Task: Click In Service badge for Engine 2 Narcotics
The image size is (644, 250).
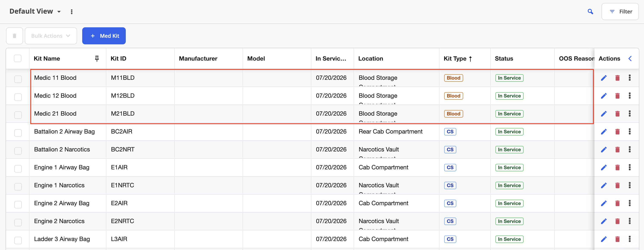Action: coord(509,221)
